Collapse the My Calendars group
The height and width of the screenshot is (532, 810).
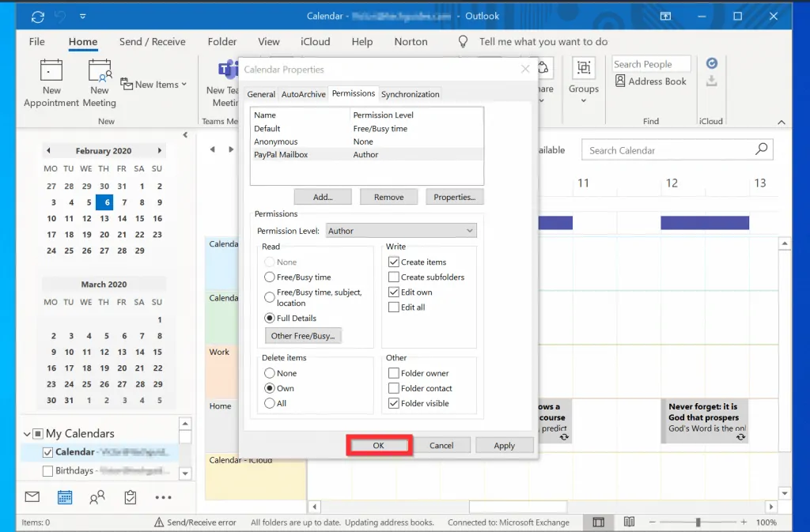28,434
